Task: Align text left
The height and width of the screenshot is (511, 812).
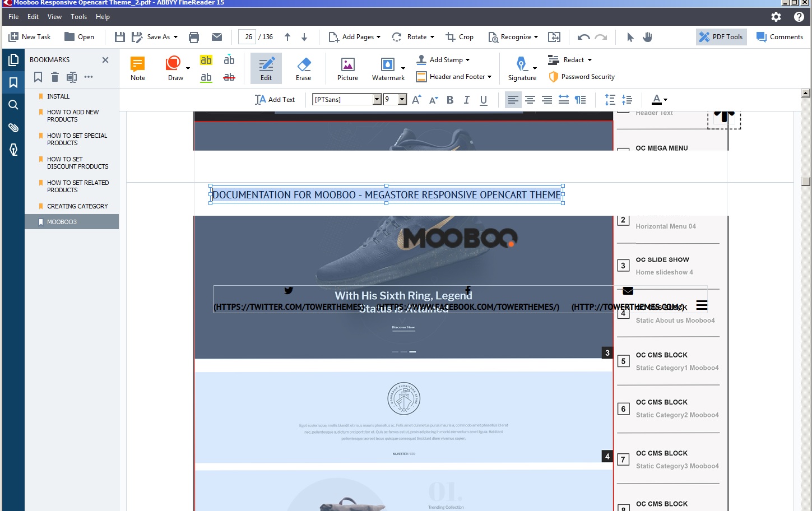Action: (x=513, y=100)
